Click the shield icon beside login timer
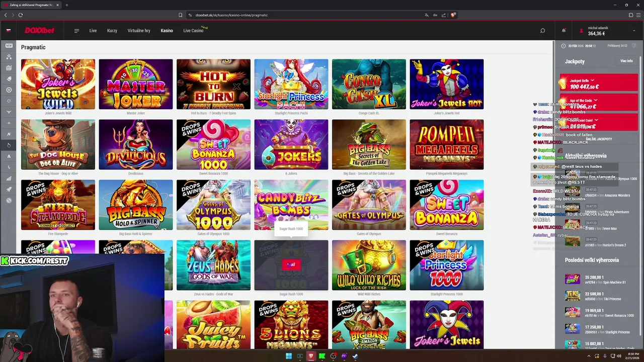Image resolution: width=644 pixels, height=362 pixels. point(635,46)
